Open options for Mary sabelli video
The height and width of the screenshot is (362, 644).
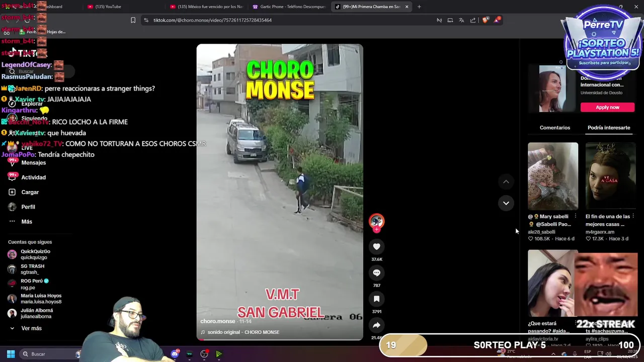click(x=576, y=217)
